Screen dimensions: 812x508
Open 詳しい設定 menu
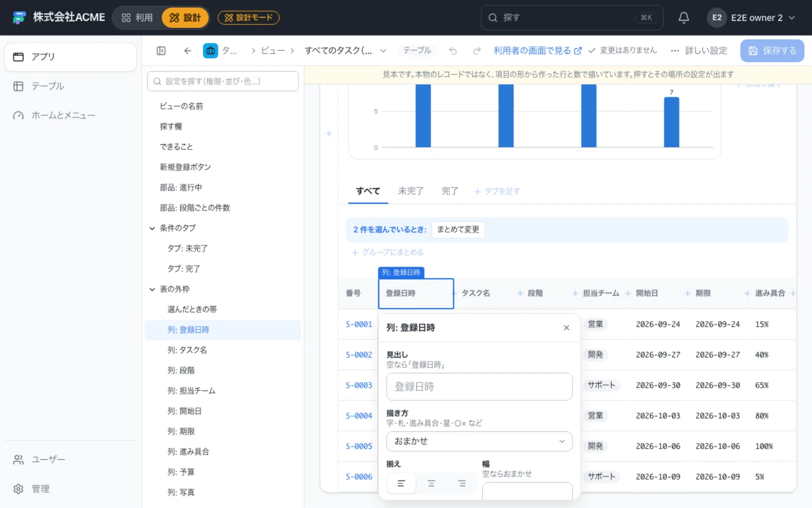pos(699,51)
